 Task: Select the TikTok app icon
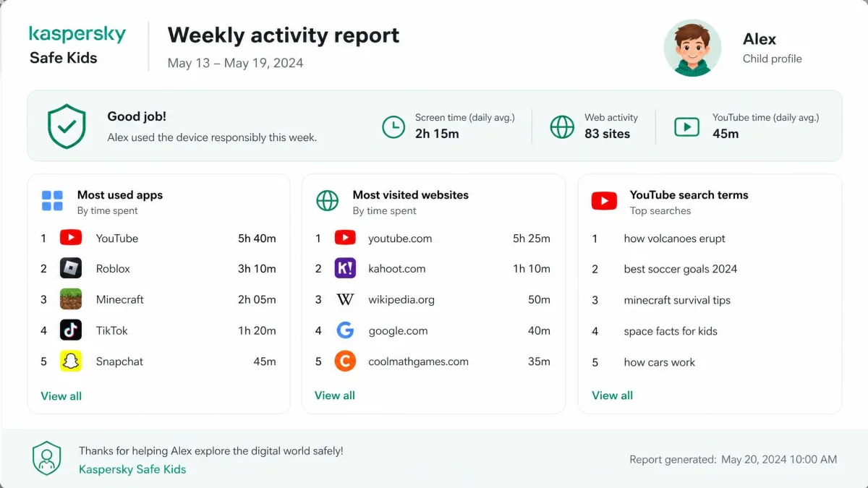(x=71, y=330)
